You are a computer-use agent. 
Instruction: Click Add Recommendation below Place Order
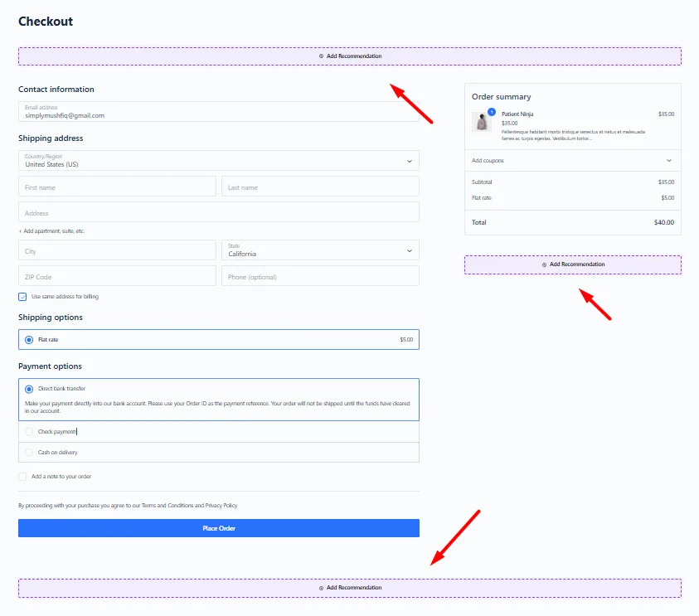[350, 588]
